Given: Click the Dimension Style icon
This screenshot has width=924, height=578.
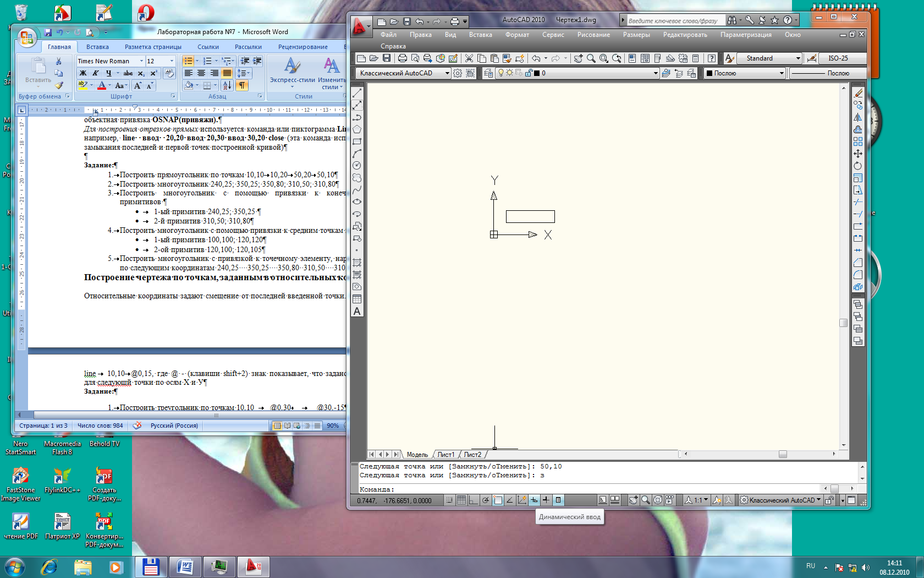Looking at the screenshot, I should pos(811,58).
